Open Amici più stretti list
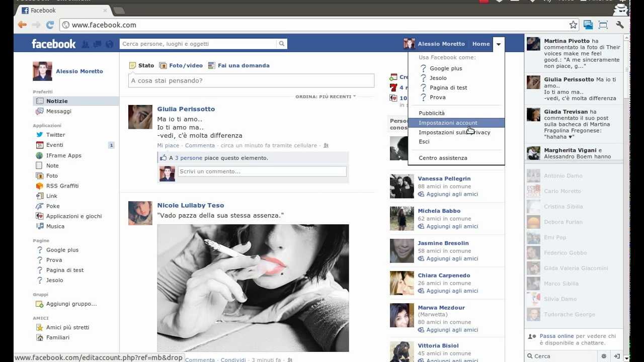This screenshot has width=644, height=362. (67, 327)
